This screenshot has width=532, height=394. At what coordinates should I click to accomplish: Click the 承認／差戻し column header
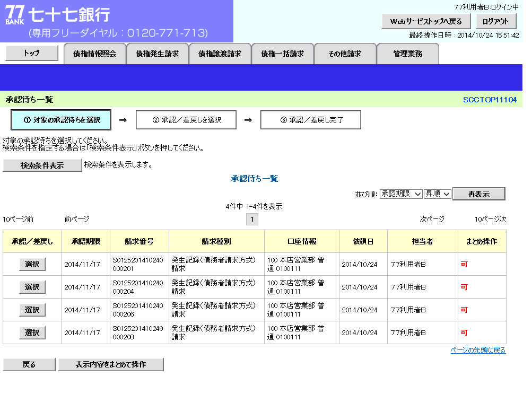pos(32,241)
